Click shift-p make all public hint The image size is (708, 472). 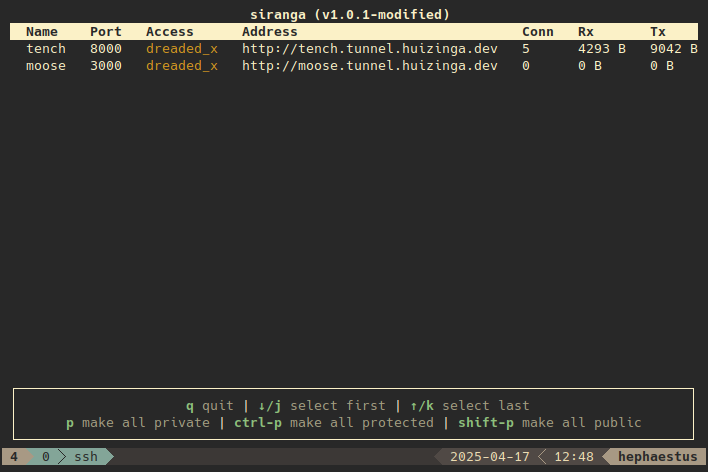(550, 423)
